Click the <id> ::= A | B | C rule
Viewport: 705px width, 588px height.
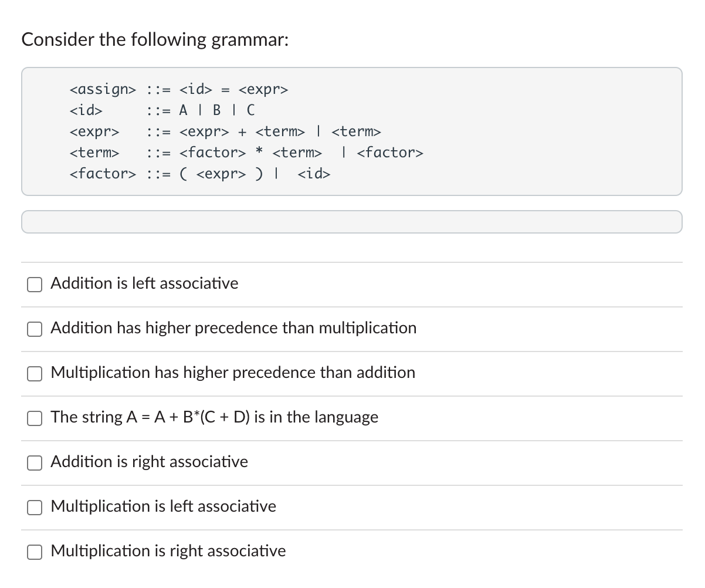point(162,110)
